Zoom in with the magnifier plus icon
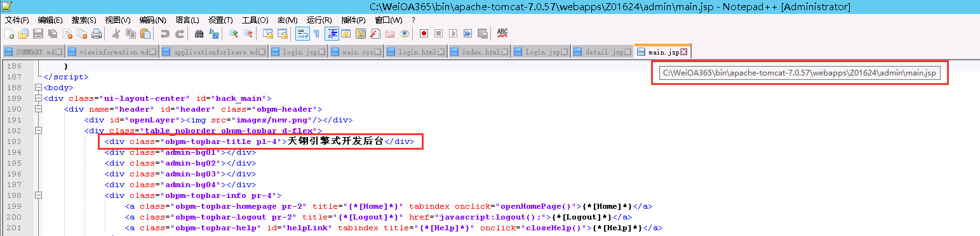This screenshot has height=236, width=980. (234, 34)
